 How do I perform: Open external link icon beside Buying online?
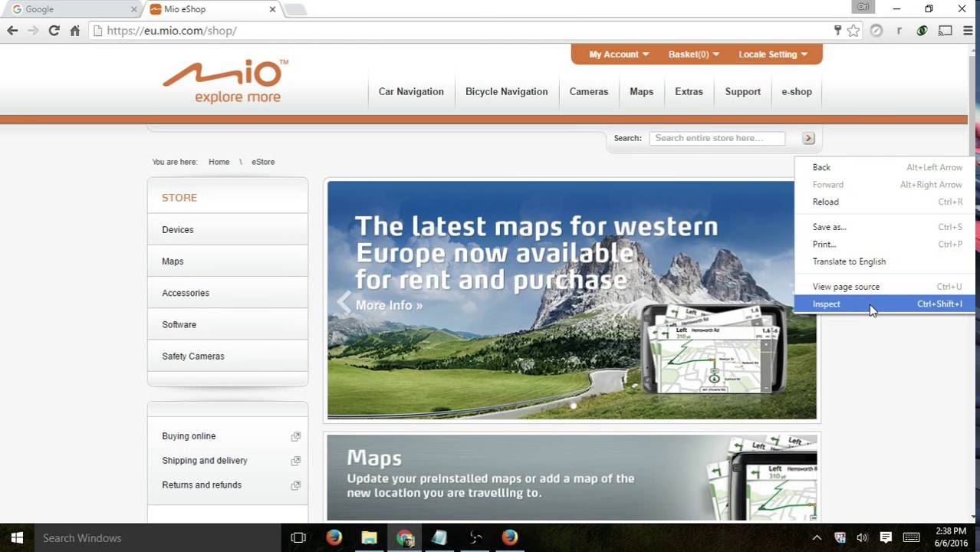[295, 436]
